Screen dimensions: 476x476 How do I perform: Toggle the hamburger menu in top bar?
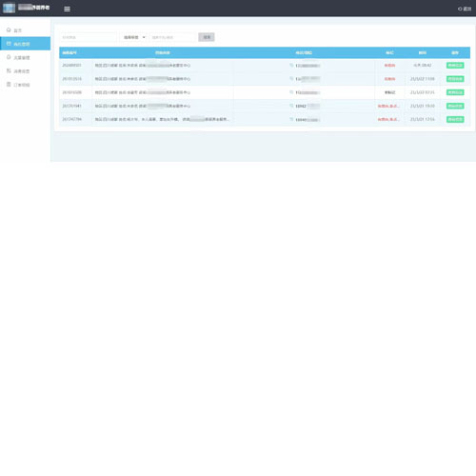pyautogui.click(x=67, y=9)
